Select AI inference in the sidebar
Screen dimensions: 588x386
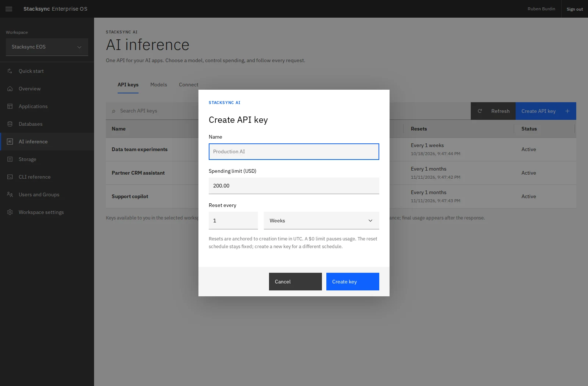47,142
